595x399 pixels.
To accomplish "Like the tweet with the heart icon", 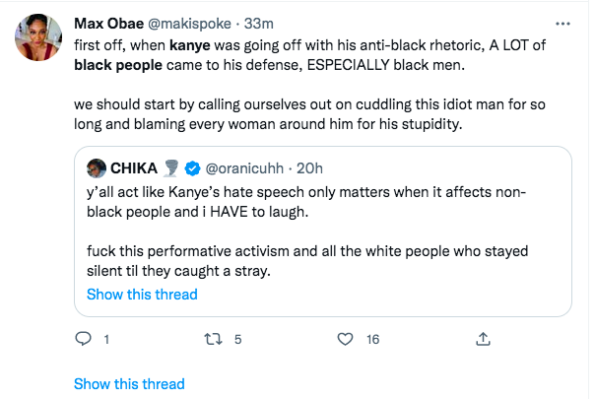I will [345, 339].
